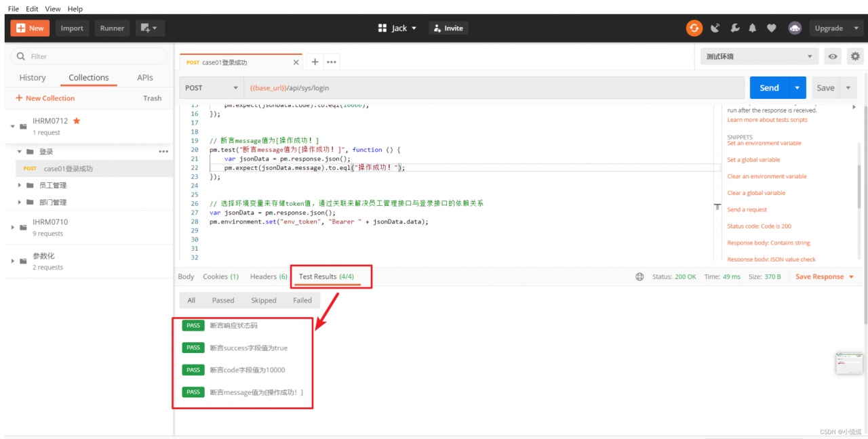Click the globe network icon near Status

click(639, 276)
